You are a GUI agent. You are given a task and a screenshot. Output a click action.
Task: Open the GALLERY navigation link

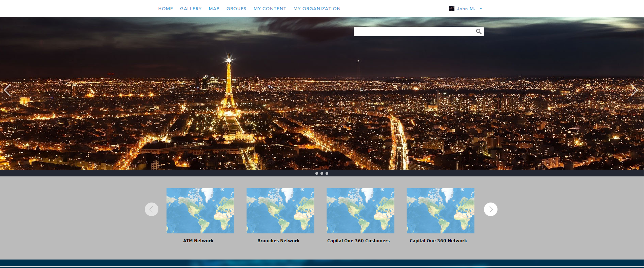coord(191,9)
